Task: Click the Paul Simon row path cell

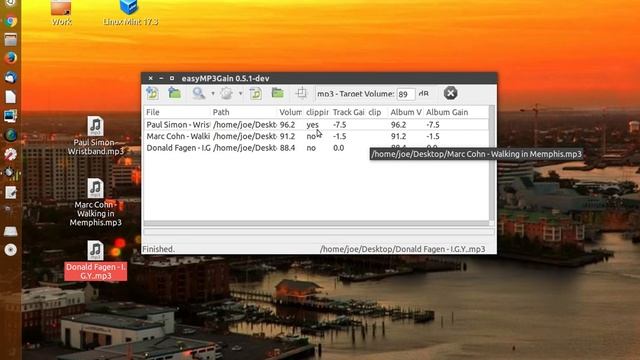Action: (244, 125)
